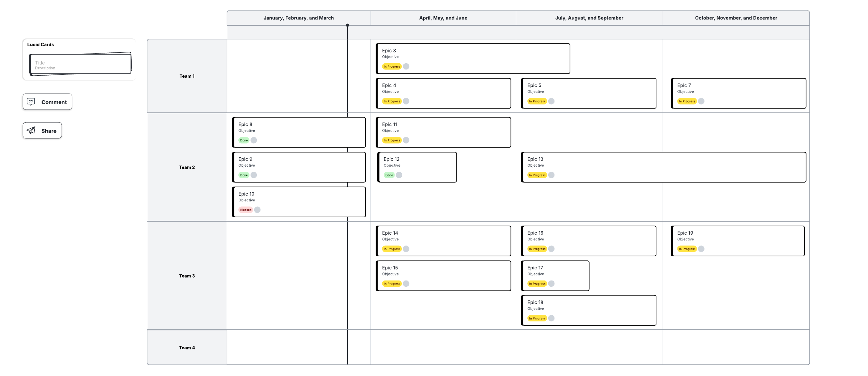
Task: Click the Comment speech bubble icon
Action: coord(31,102)
